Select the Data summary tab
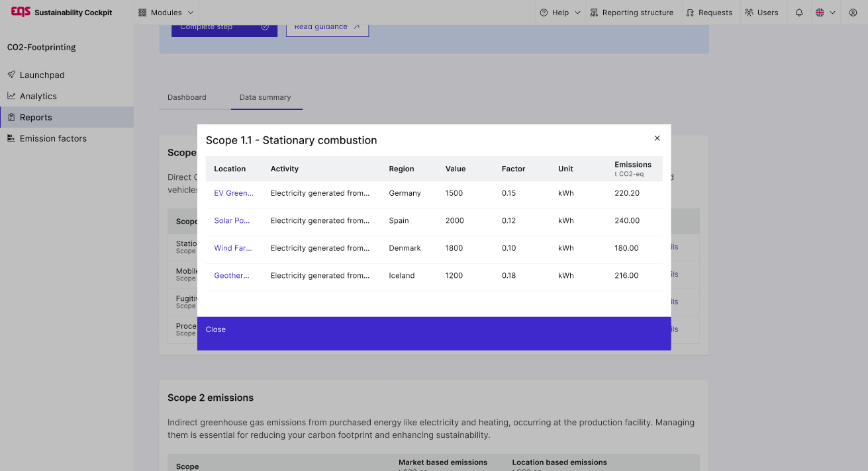Image resolution: width=868 pixels, height=471 pixels. click(x=265, y=97)
